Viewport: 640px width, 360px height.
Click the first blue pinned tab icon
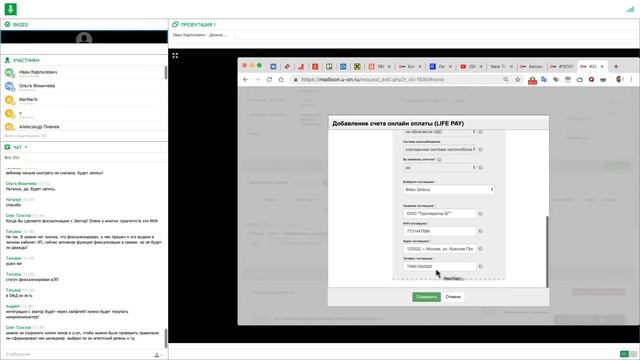(x=273, y=67)
